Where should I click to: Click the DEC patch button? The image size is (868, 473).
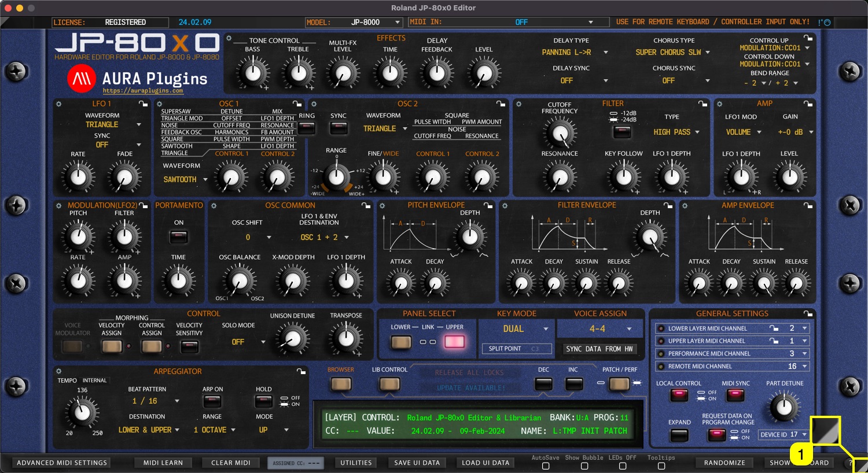tap(543, 384)
